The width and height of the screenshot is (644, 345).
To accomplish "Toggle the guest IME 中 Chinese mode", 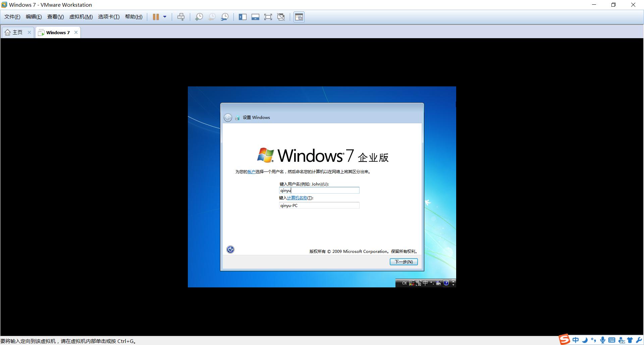I will 425,283.
